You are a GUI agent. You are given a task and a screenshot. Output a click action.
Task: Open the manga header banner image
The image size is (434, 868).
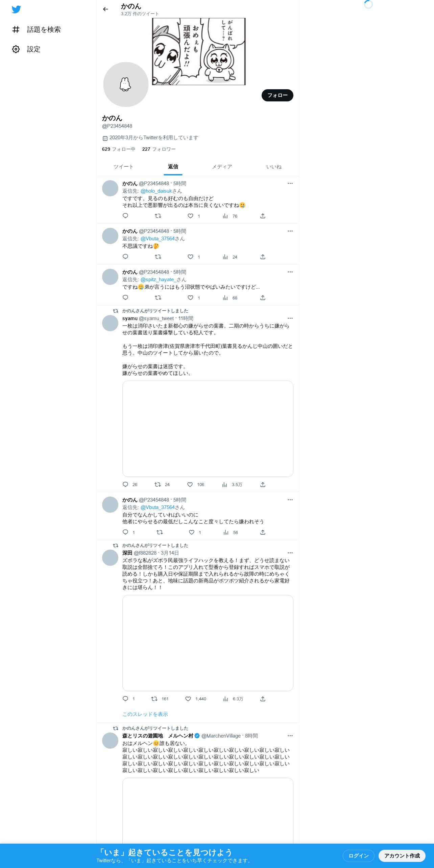(199, 51)
